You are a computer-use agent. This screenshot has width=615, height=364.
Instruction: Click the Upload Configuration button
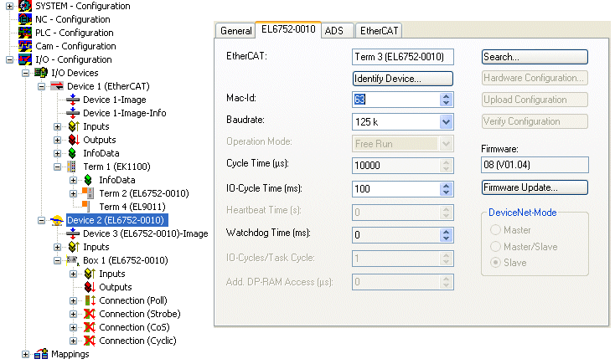(535, 100)
